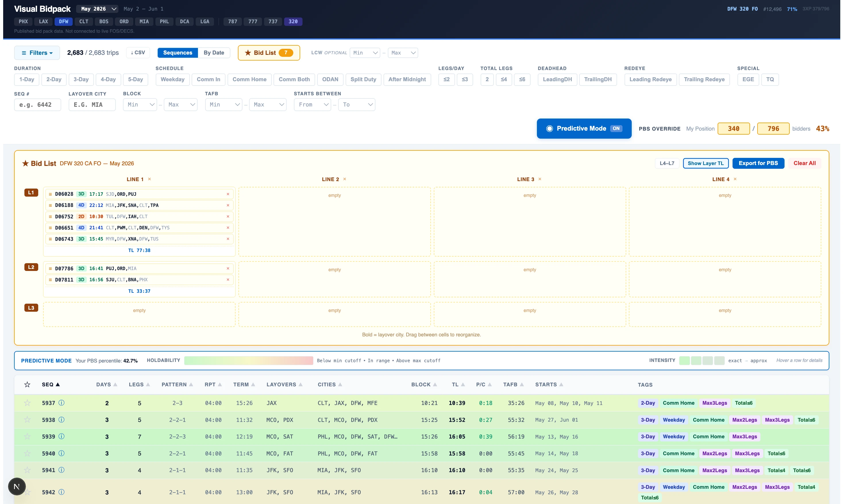
Task: Switch to the LAX base tab
Action: click(x=43, y=22)
